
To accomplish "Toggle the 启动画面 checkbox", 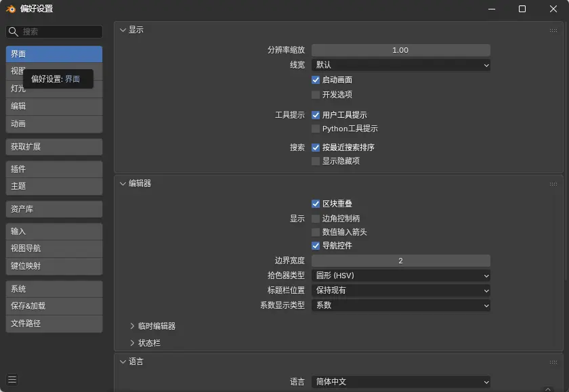I will (x=316, y=80).
